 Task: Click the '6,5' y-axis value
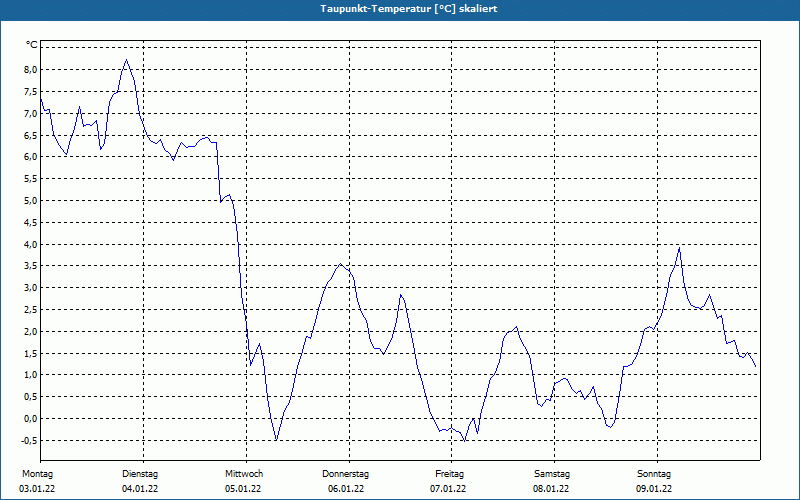tap(31, 135)
